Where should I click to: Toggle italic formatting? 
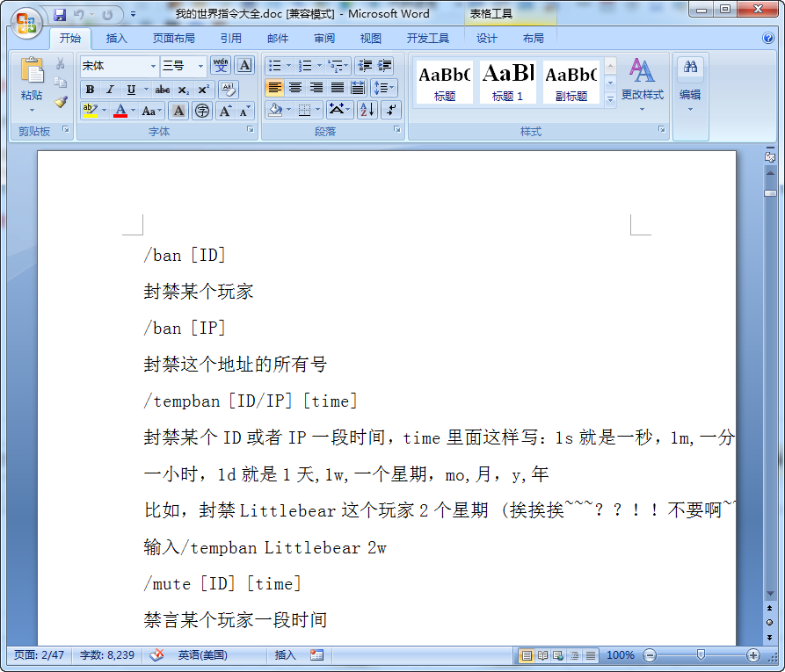(111, 90)
